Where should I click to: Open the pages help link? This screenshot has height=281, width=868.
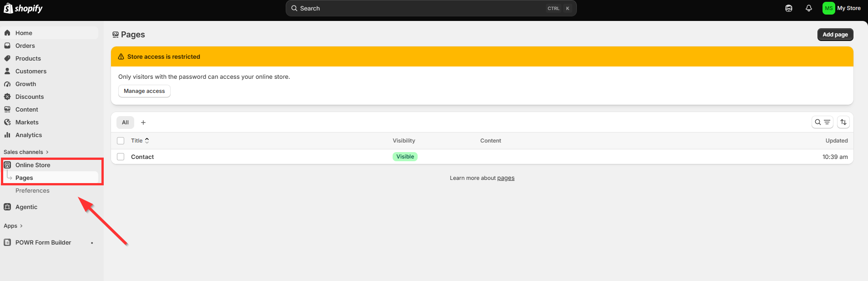506,178
